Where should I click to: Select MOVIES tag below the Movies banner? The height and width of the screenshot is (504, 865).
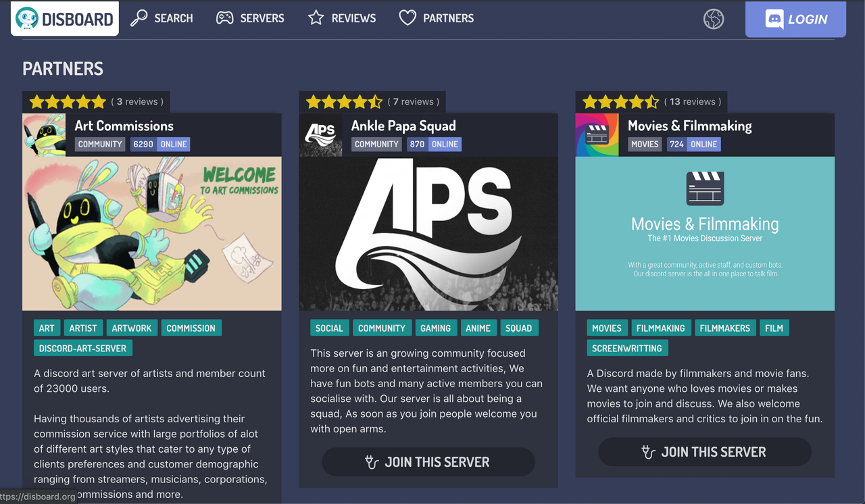607,328
